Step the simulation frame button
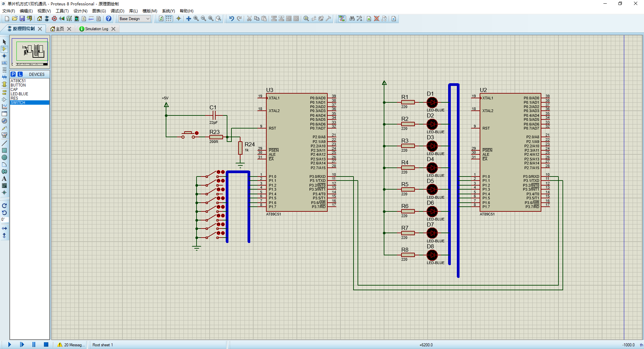Image resolution: width=644 pixels, height=349 pixels. pyautogui.click(x=22, y=345)
